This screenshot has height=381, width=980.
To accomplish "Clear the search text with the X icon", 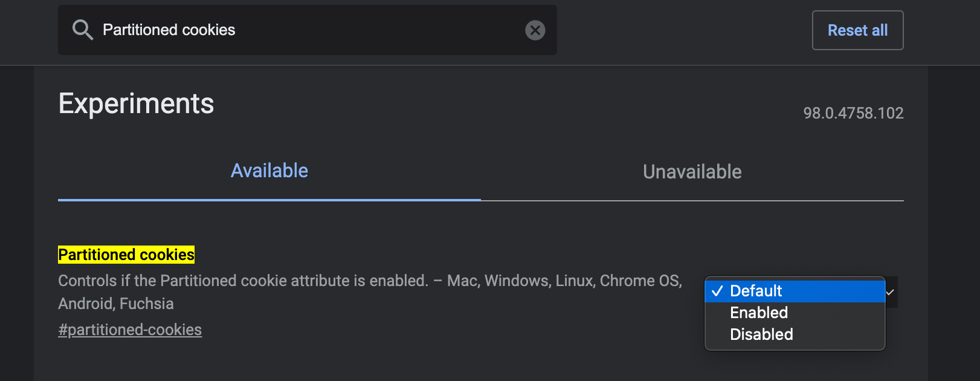I will [535, 30].
